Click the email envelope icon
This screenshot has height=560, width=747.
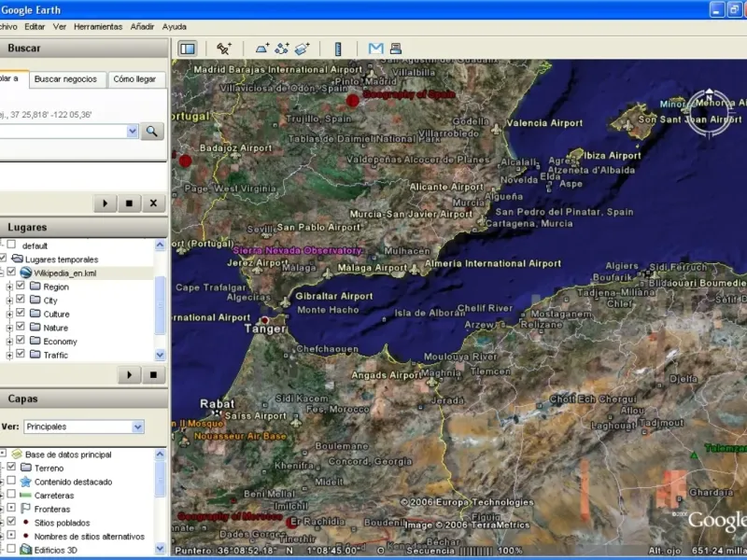[375, 49]
